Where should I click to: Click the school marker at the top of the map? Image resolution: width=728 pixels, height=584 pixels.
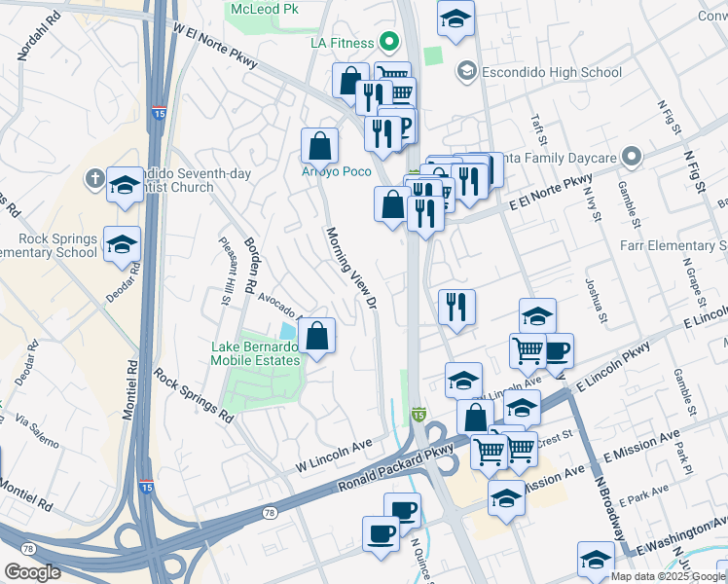click(455, 19)
